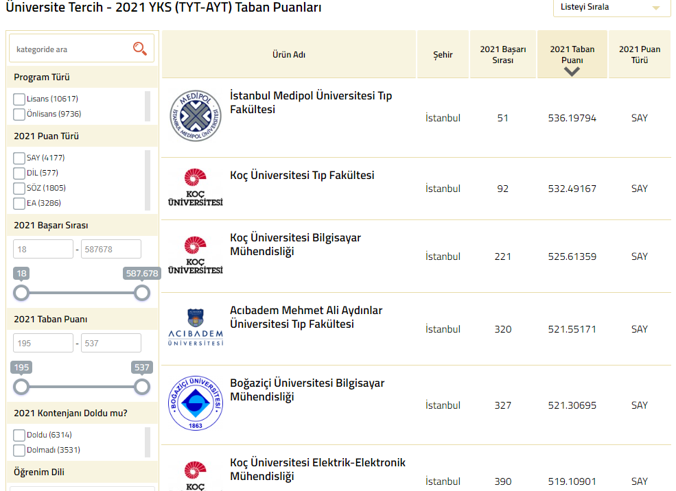676x491 pixels.
Task: Check the Lisans program type checkbox
Action: point(19,99)
